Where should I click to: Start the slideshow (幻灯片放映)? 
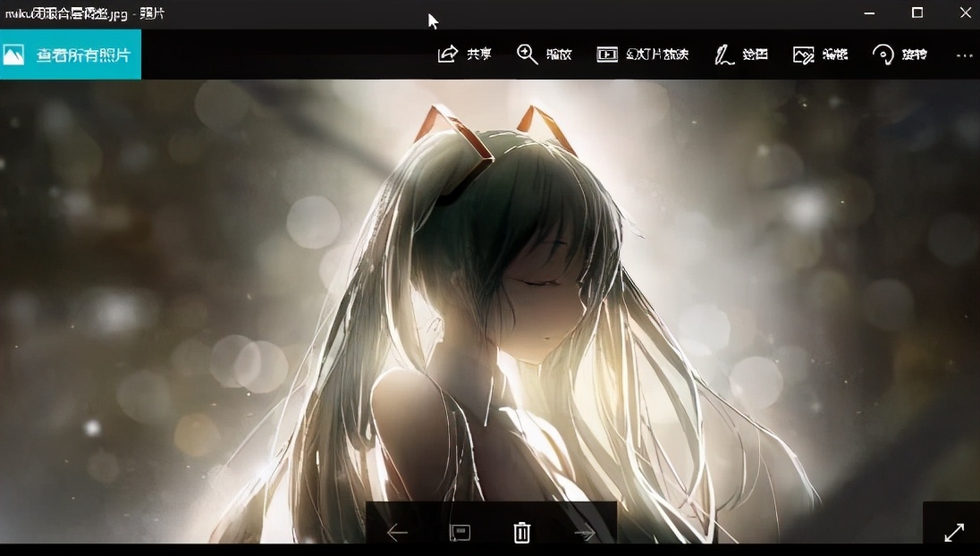(642, 55)
